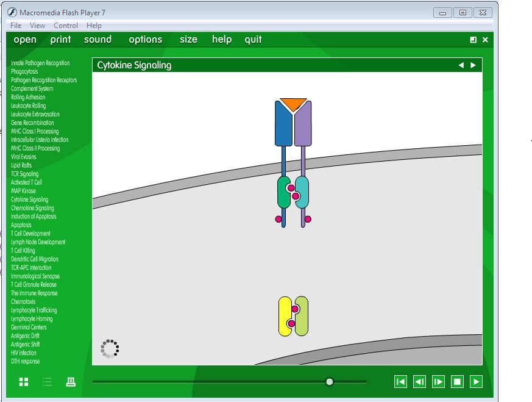Select Activated T Cell
Screen dimensions: 532x402
click(26, 182)
